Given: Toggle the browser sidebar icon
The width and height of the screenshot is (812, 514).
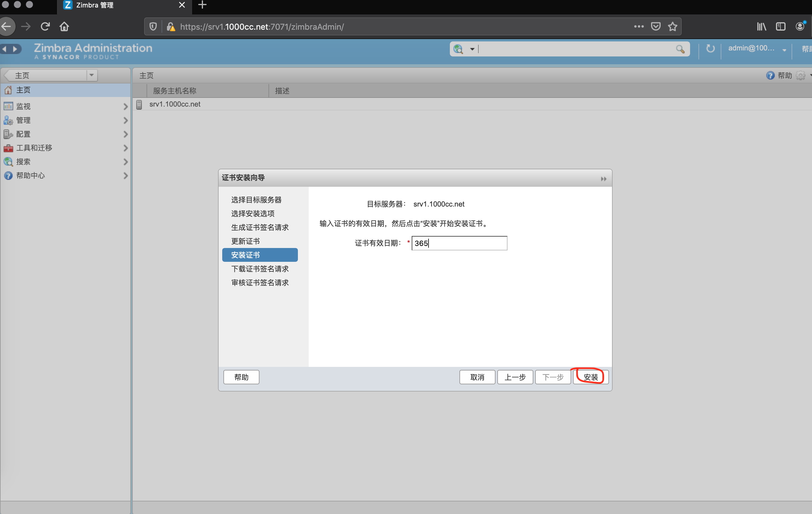Looking at the screenshot, I should pyautogui.click(x=781, y=26).
